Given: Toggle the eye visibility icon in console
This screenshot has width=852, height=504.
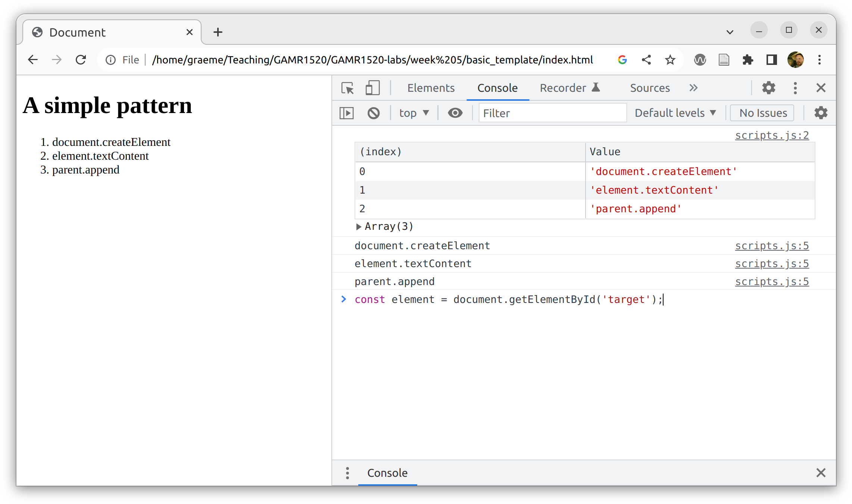Looking at the screenshot, I should (x=455, y=112).
